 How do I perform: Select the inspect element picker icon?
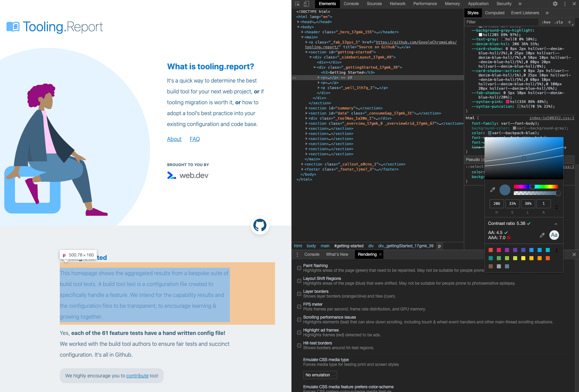coord(296,4)
